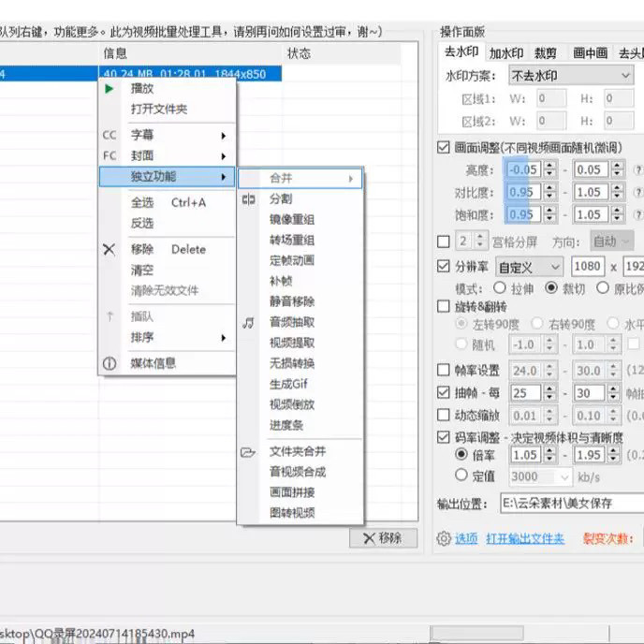
Task: Select 镜像重组 in the submenu
Action: [x=292, y=220]
